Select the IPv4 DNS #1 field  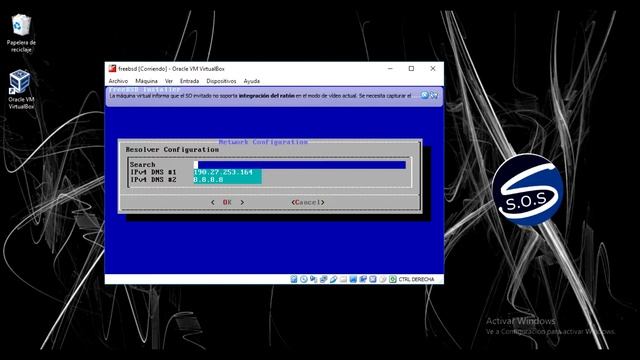pyautogui.click(x=227, y=172)
